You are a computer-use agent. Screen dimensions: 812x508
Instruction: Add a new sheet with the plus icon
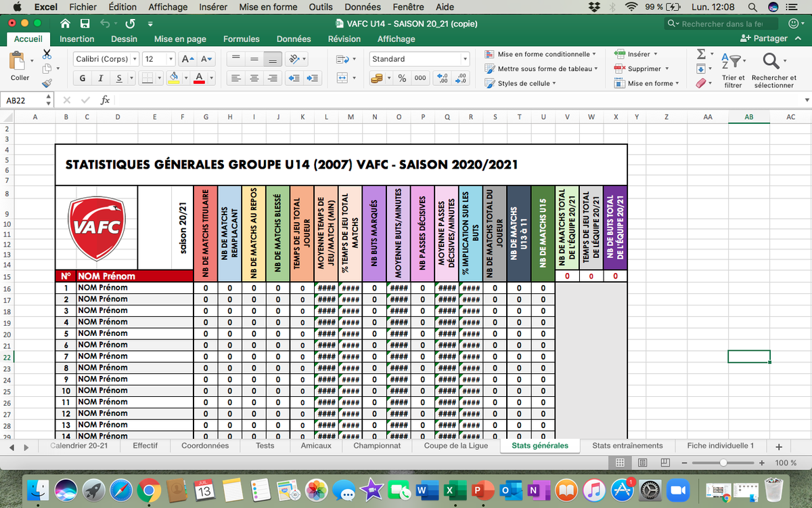coord(779,446)
